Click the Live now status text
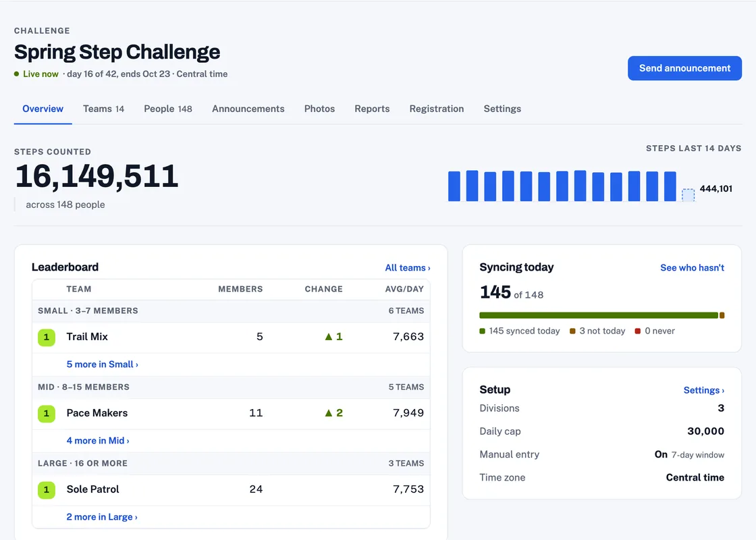This screenshot has height=540, width=756. point(40,74)
